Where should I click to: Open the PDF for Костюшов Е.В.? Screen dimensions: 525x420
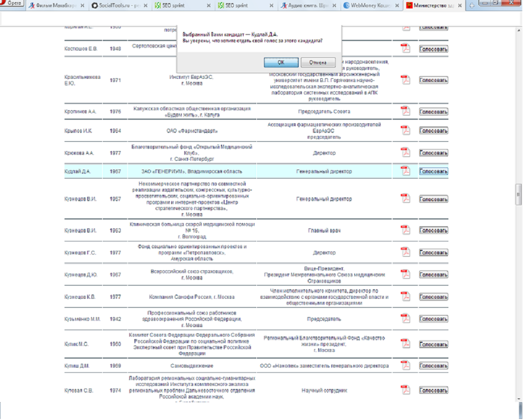[x=405, y=49]
